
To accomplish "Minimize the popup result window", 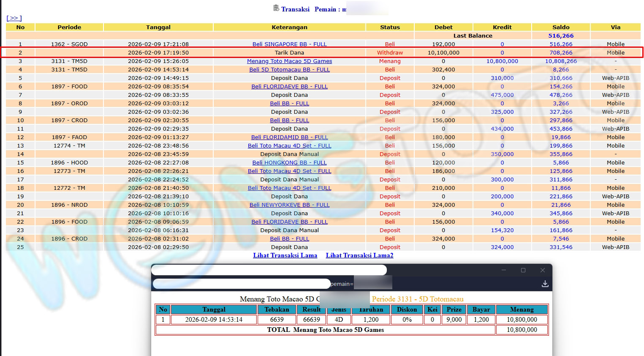I will pos(503,270).
